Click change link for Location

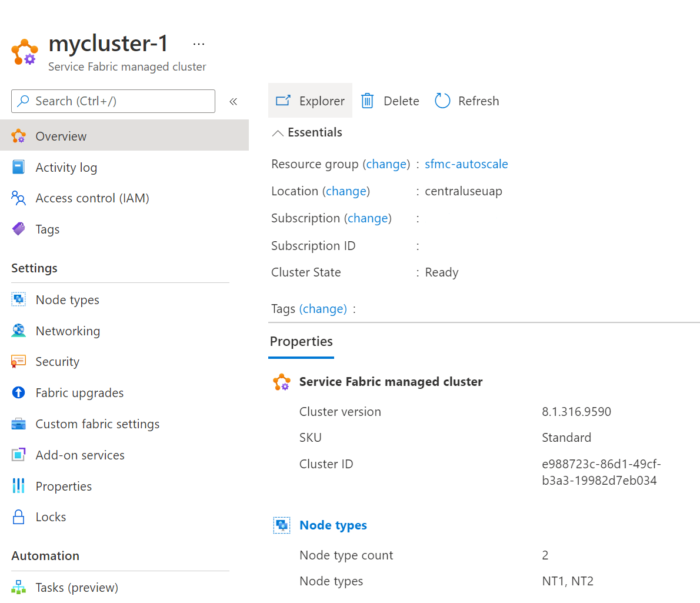click(x=346, y=191)
